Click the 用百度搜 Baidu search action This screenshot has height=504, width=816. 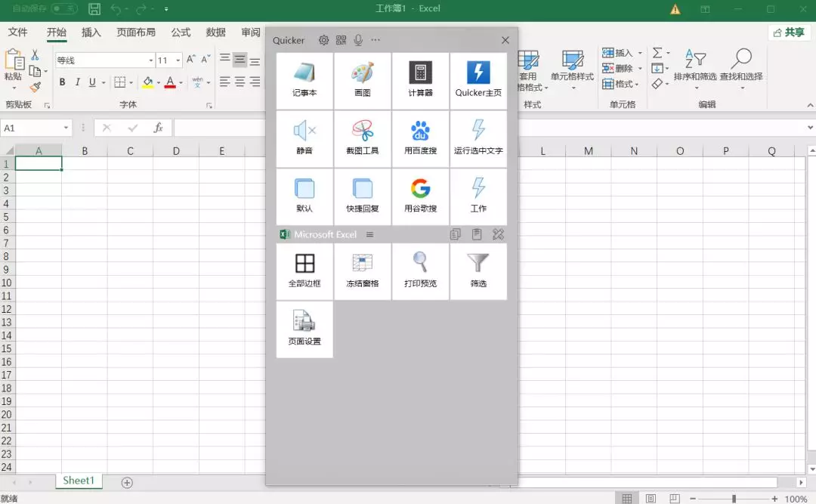click(420, 138)
